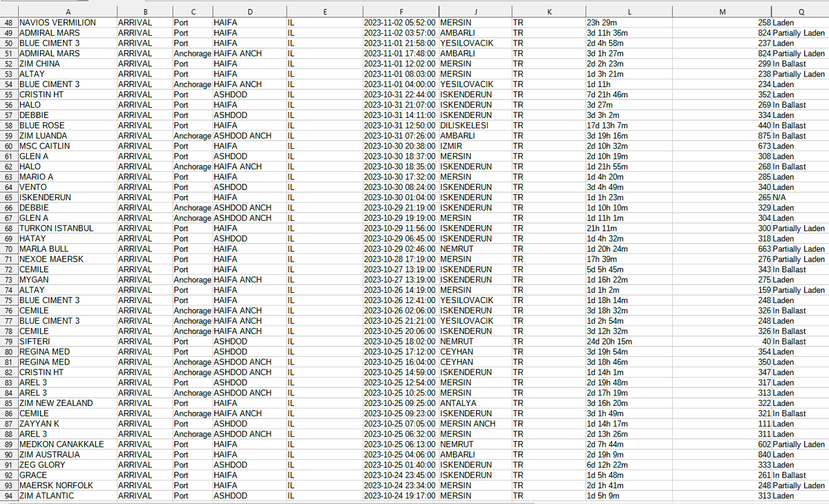829x504 pixels.
Task: Select column A header
Action: (x=67, y=12)
